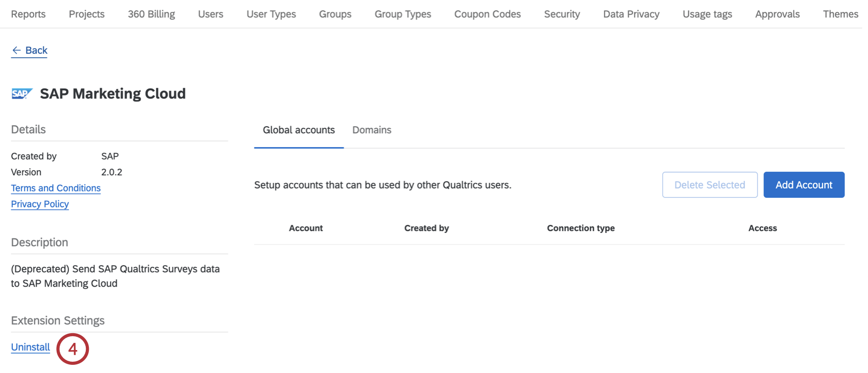Open the Group Types tab
This screenshot has width=868, height=373.
(x=403, y=14)
